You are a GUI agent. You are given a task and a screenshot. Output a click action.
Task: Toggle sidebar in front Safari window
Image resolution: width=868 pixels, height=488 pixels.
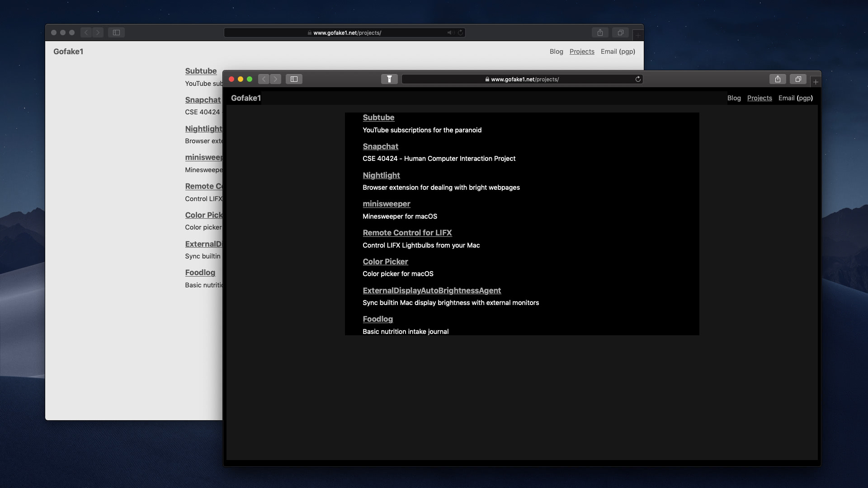pyautogui.click(x=294, y=79)
